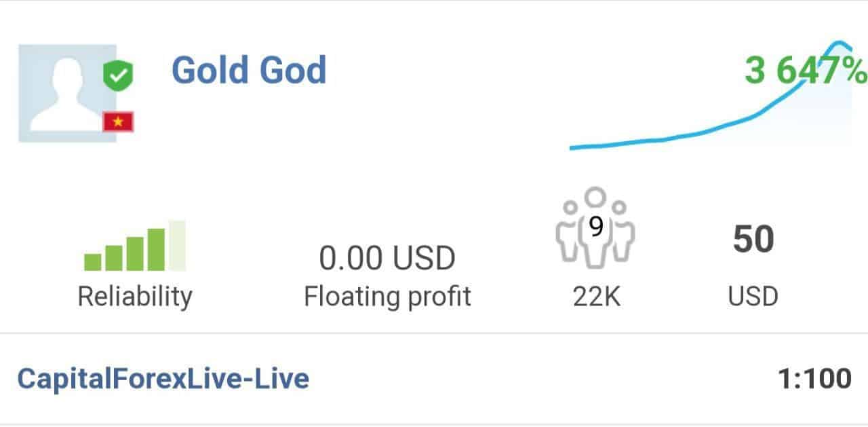The height and width of the screenshot is (427, 868).
Task: Open the Gold God signal name
Action: pos(249,70)
